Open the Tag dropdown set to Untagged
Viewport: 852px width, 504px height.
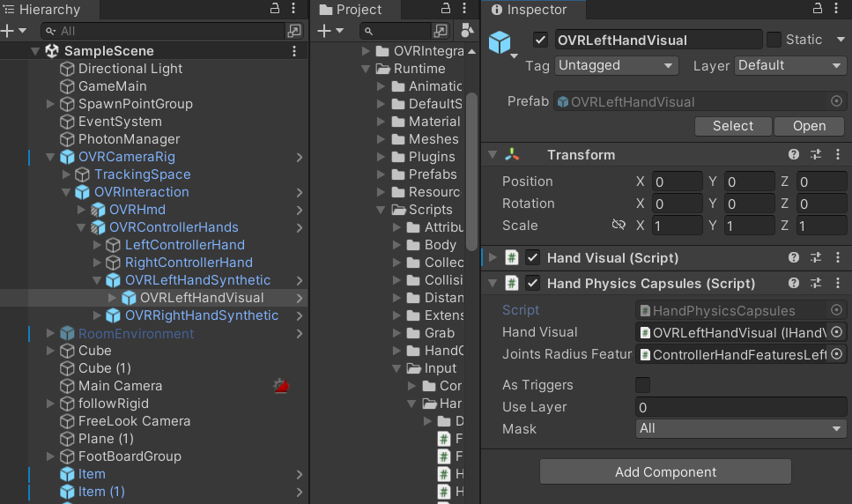pos(616,66)
